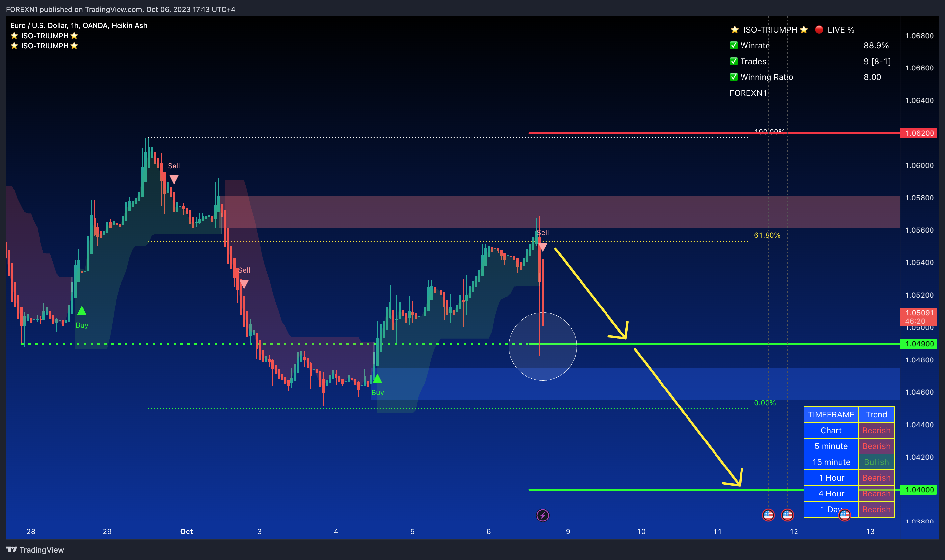The height and width of the screenshot is (560, 945).
Task: Click the TradingView logo at the bottom
Action: pos(35,550)
